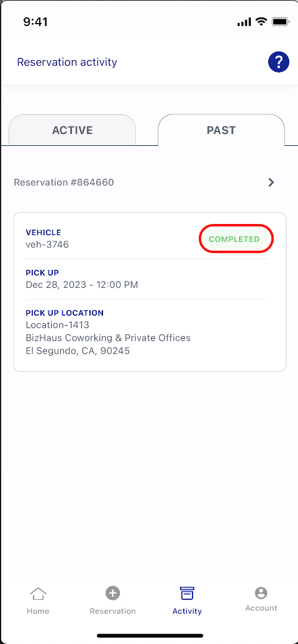Check the Wi-Fi status icon
298x644 pixels.
pyautogui.click(x=261, y=21)
